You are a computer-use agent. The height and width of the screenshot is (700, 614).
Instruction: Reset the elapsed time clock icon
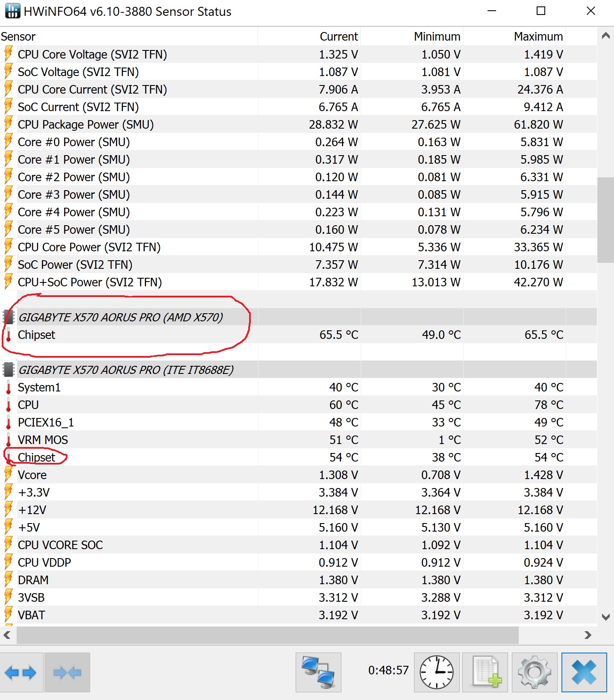pyautogui.click(x=437, y=673)
